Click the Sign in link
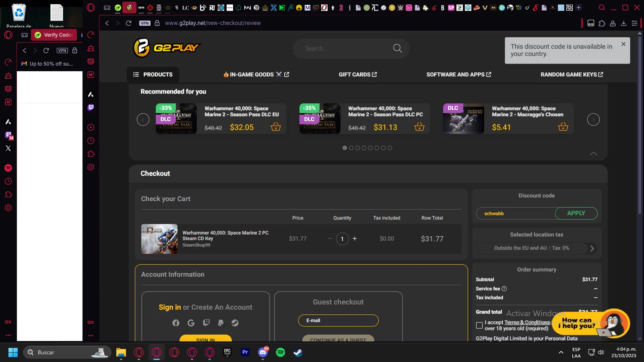 pyautogui.click(x=170, y=307)
